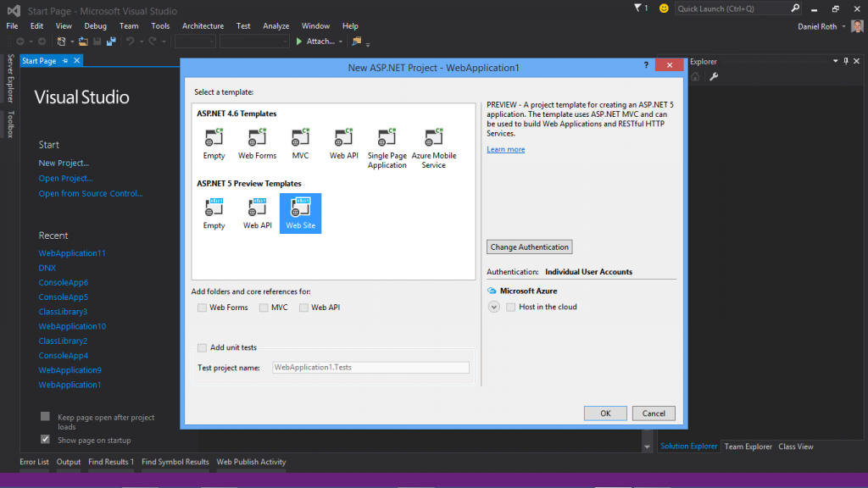Click the Save toolbar icon

(97, 42)
